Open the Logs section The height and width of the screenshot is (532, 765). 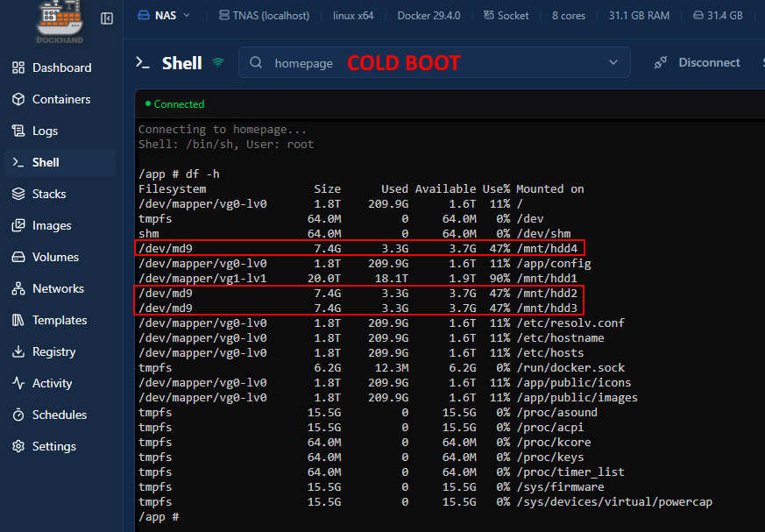pyautogui.click(x=60, y=131)
